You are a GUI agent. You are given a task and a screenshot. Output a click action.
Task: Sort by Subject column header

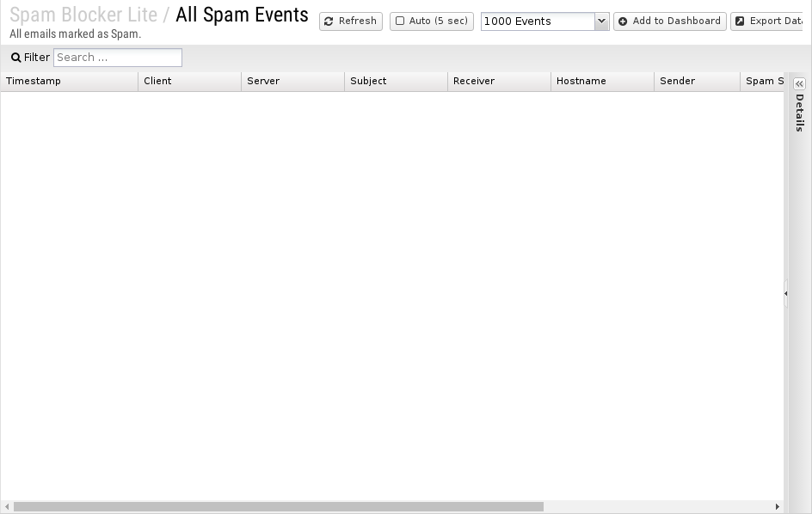tap(396, 82)
